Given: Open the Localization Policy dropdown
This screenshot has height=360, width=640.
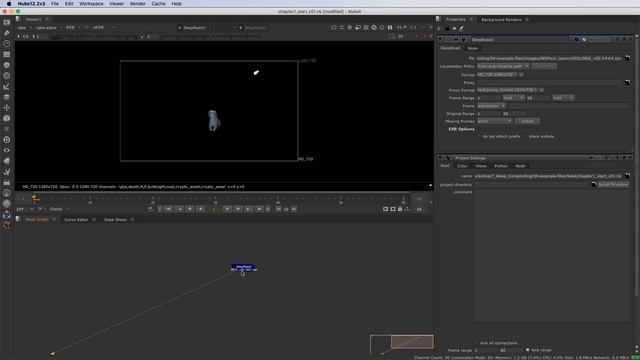Looking at the screenshot, I should 503,66.
